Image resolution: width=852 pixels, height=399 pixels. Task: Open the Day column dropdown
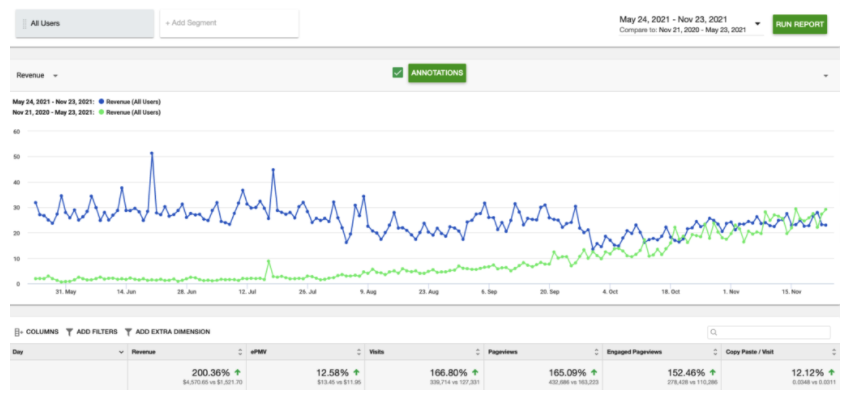pos(121,352)
